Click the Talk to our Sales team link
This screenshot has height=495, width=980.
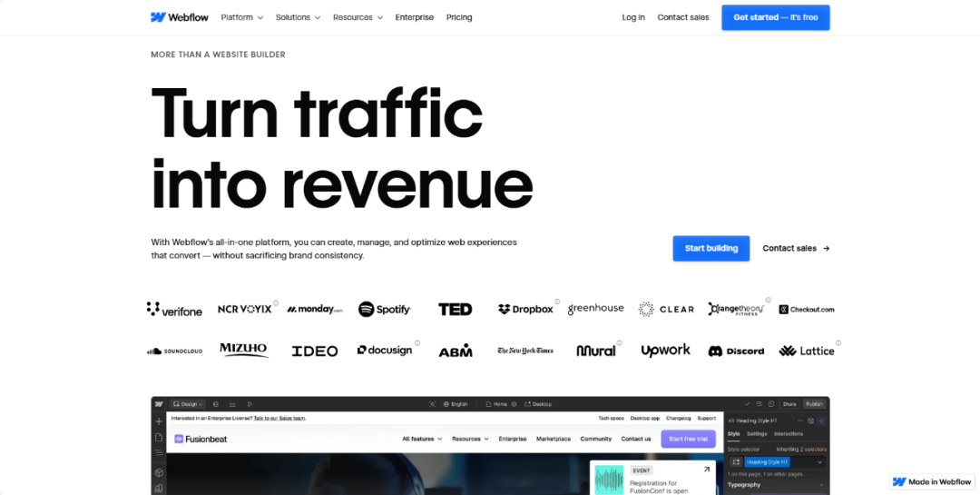(x=280, y=418)
